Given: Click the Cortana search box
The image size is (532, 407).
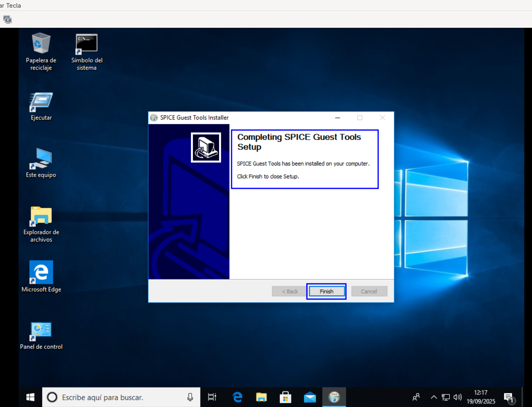Looking at the screenshot, I should (121, 397).
